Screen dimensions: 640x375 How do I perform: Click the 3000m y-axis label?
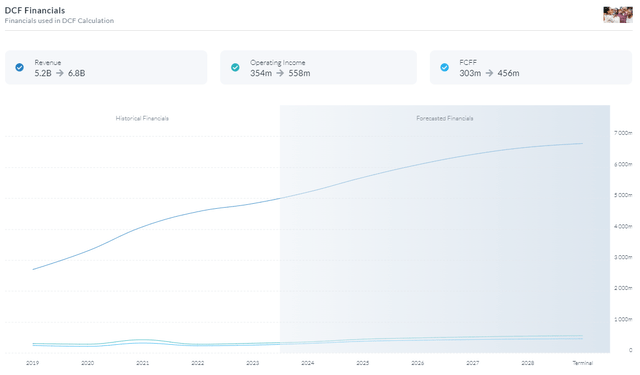[623, 257]
